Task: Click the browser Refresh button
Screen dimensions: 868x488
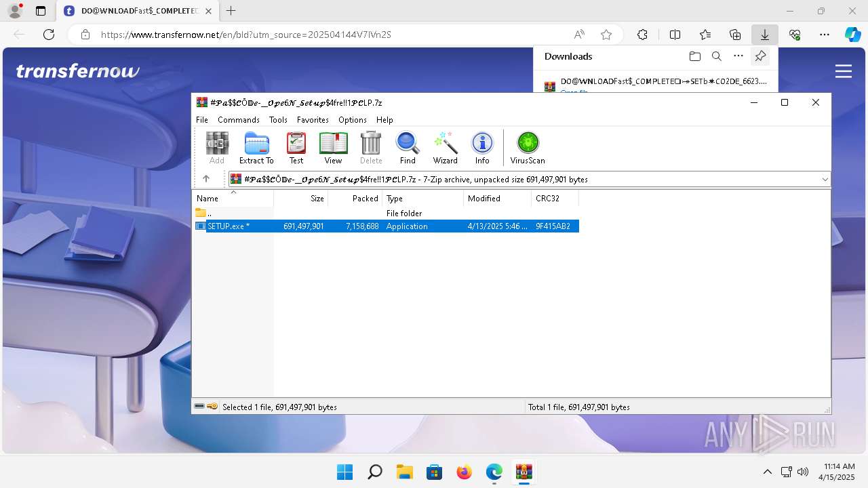Action: pyautogui.click(x=49, y=35)
